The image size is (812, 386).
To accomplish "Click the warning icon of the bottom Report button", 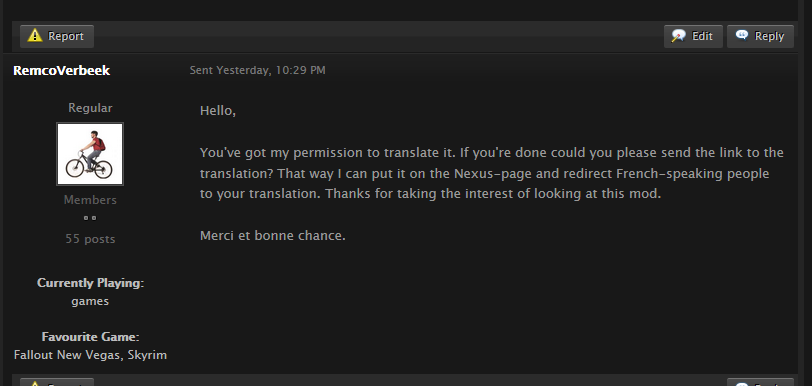I will coord(35,384).
